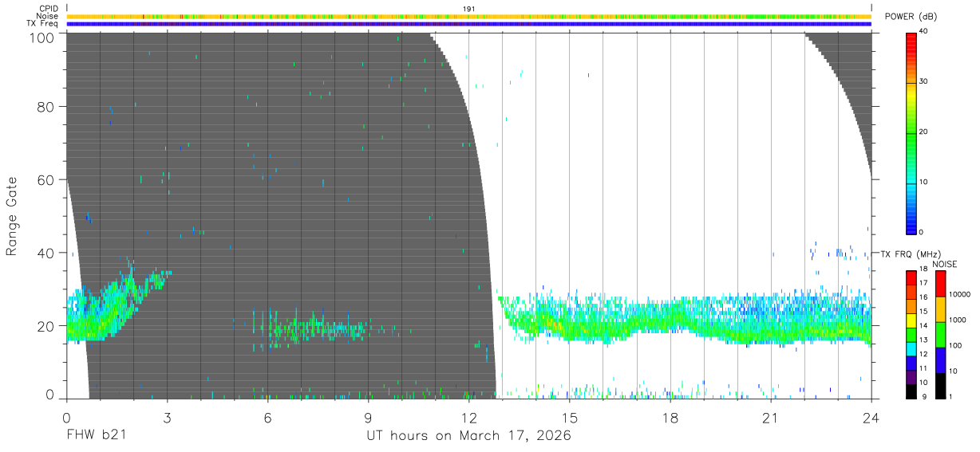This screenshot has height=452, width=980.
Task: Select the 'NOISE' legend title
Action: [x=945, y=264]
